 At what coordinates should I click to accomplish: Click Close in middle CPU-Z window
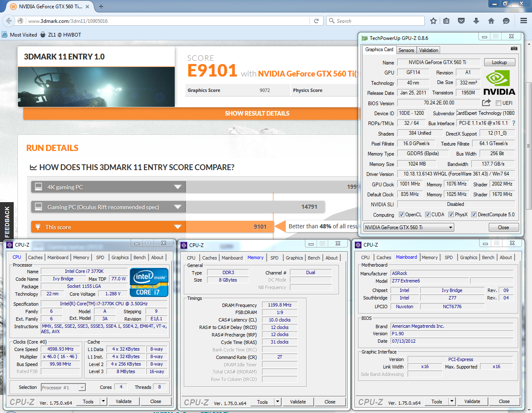click(330, 402)
